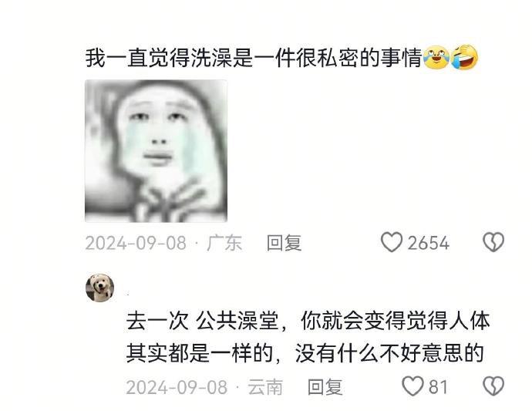Dislike the 云南 reply using broken-heart icon
This screenshot has height=411, width=532.
point(493,386)
